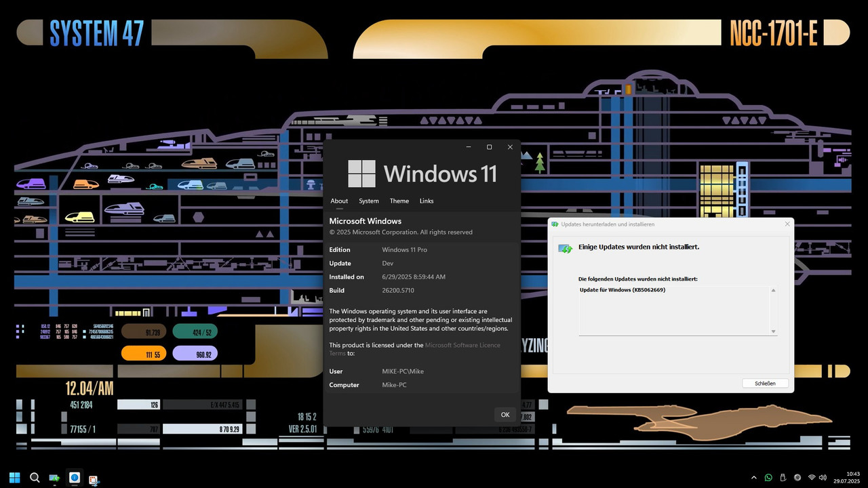Close the Windows 11 about window

[x=510, y=147]
